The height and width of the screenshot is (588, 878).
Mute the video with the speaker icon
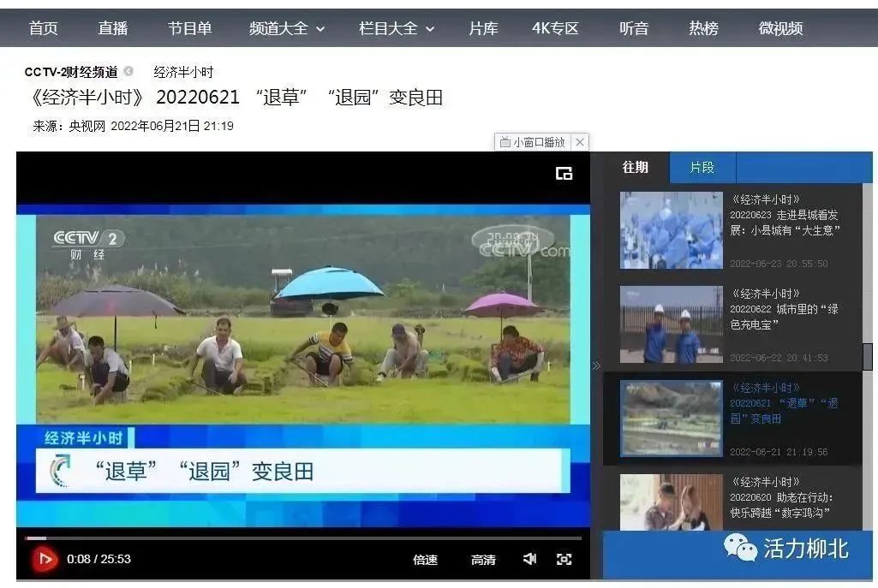[529, 559]
